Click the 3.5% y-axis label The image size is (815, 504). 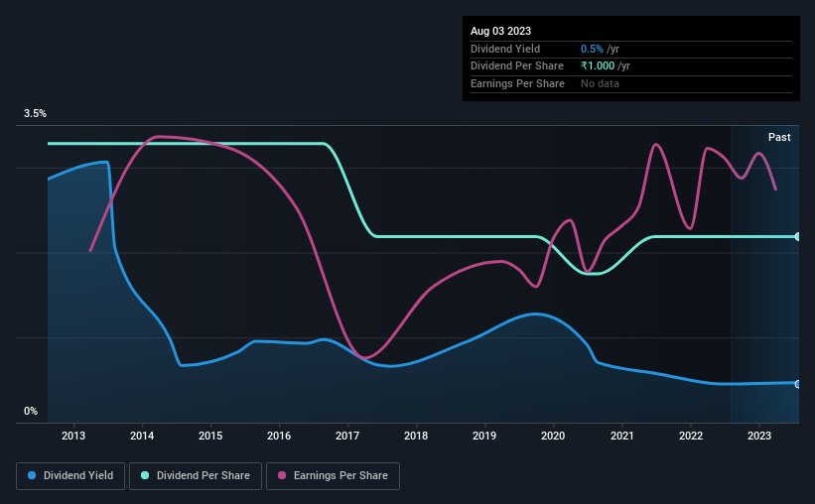coord(35,113)
